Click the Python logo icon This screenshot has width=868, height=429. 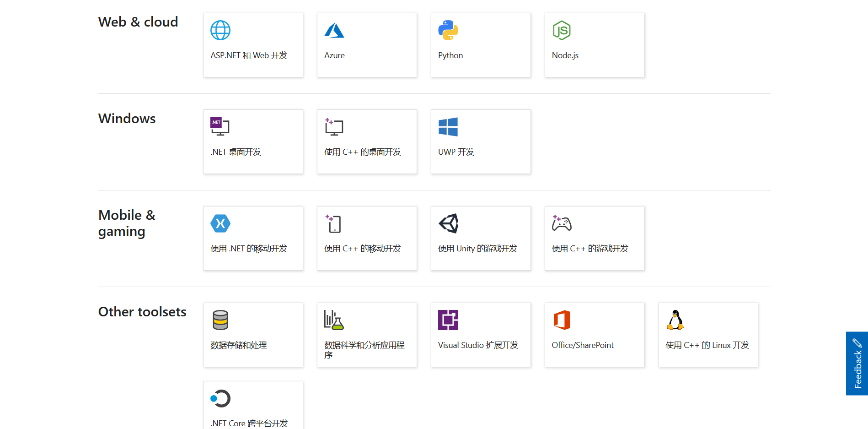[448, 30]
